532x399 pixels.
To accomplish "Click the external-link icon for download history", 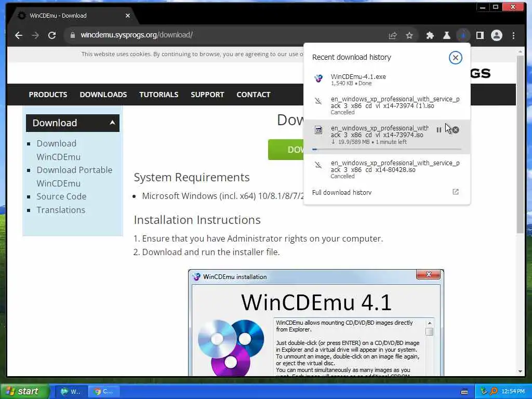I will coord(456,192).
